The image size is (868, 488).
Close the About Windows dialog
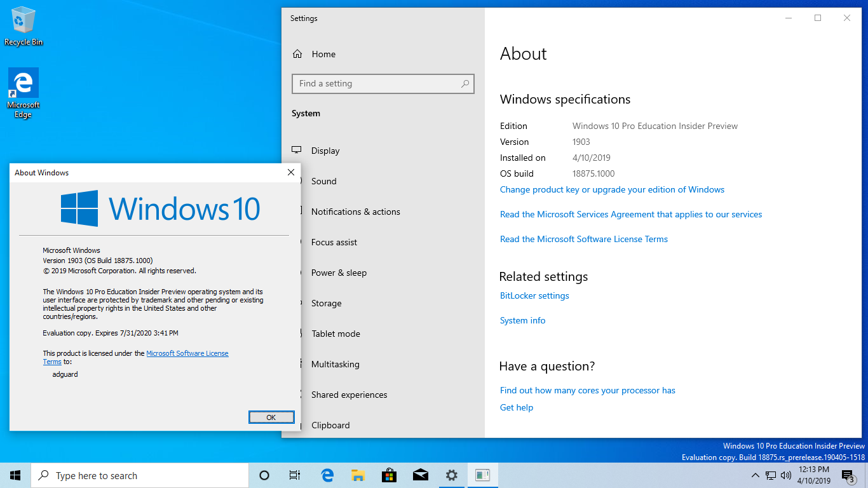click(x=291, y=172)
